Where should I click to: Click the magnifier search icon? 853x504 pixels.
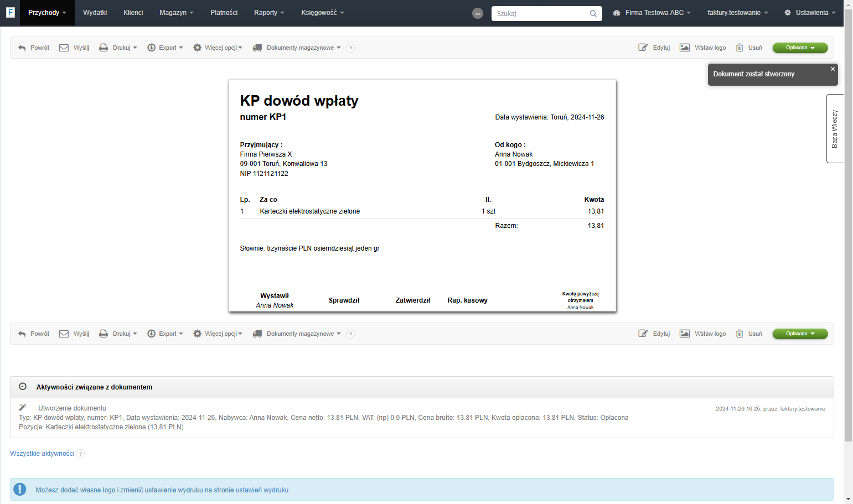click(x=593, y=13)
